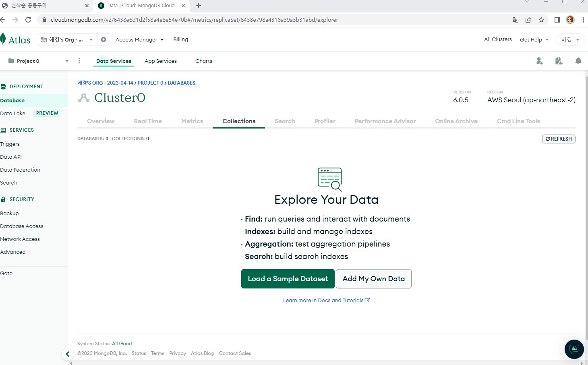Click 혜경'S ORG breadcrumb link
Image resolution: width=588 pixels, height=365 pixels.
(105, 83)
